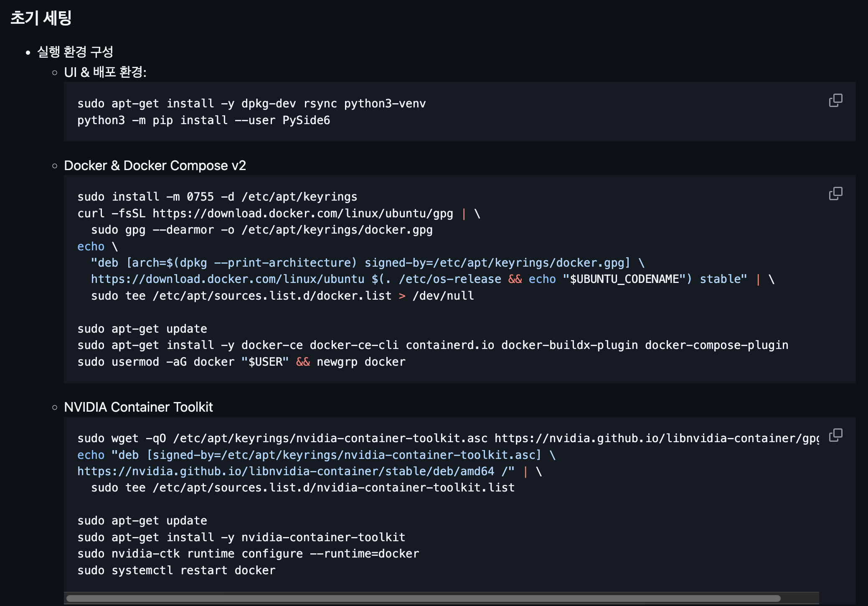Copy the Docker Compose v2 code block
Screen dimensions: 868x606
tap(835, 194)
